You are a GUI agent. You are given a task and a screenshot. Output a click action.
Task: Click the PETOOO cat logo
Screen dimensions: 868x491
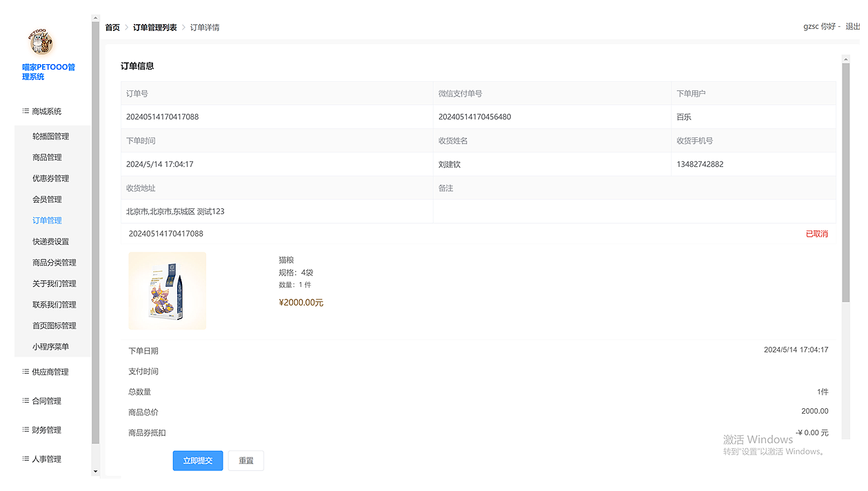pyautogui.click(x=41, y=43)
